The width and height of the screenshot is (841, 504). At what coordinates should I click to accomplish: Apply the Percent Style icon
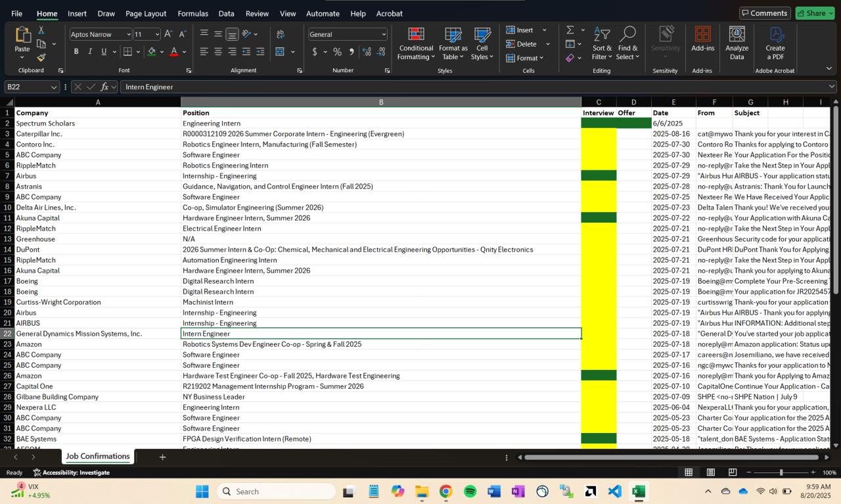pos(337,51)
